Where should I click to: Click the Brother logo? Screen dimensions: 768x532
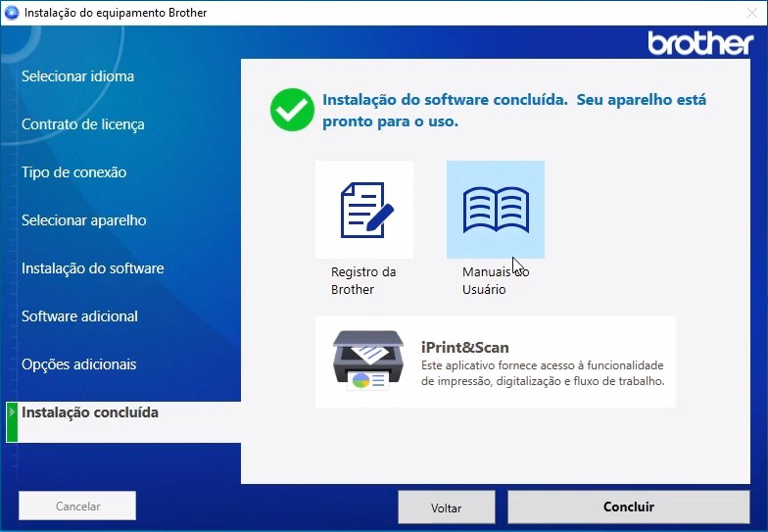coord(700,43)
